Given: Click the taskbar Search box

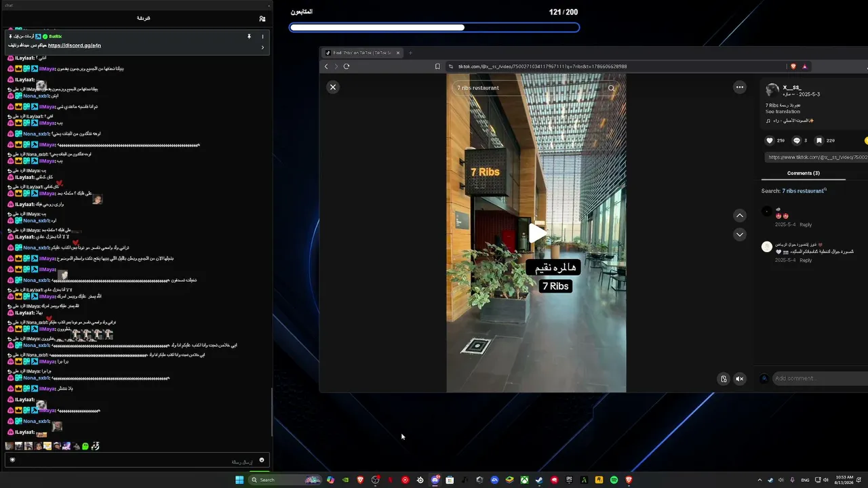Looking at the screenshot, I should tap(285, 480).
